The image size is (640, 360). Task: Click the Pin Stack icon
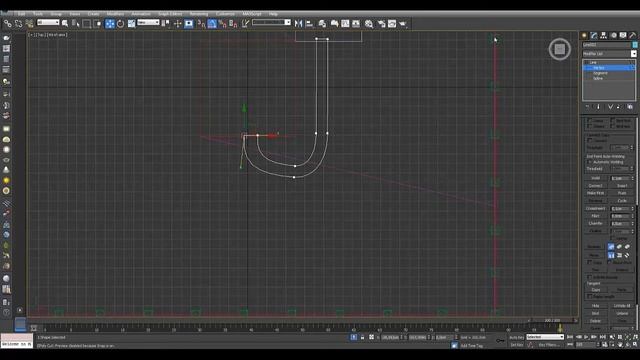[587, 107]
